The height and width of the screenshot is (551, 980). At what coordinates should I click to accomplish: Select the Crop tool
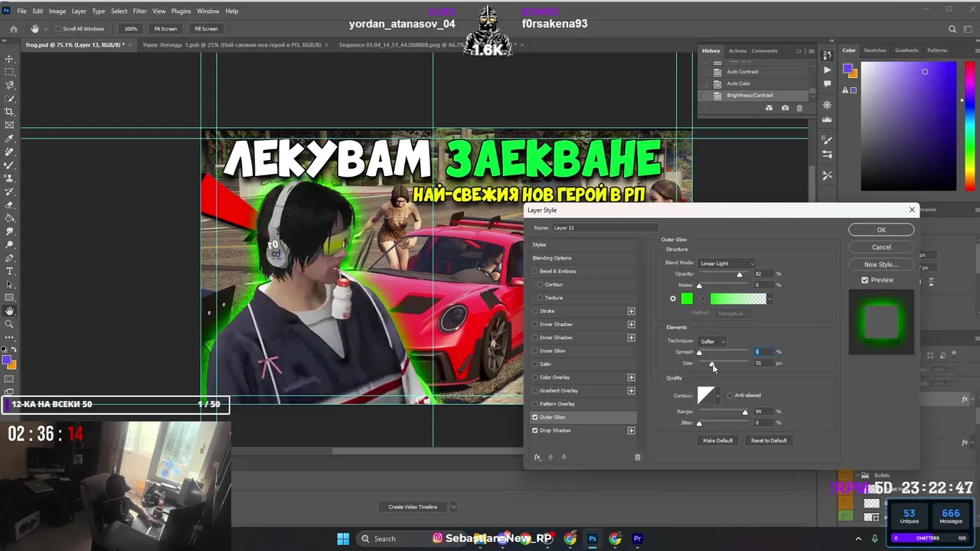(9, 112)
